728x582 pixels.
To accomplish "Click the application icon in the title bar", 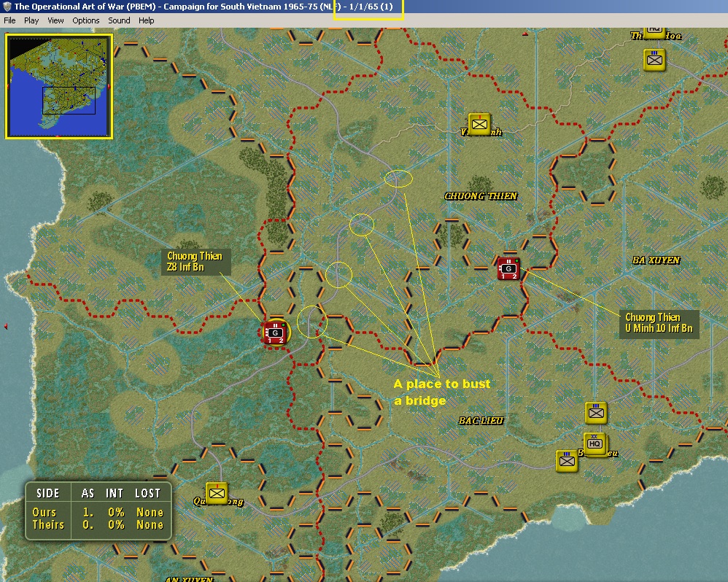I will pos(7,7).
